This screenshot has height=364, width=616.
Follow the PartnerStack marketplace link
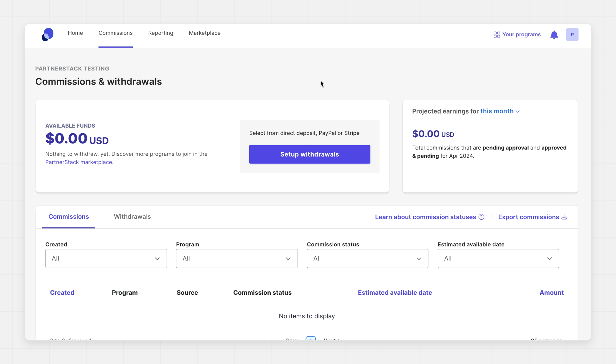click(79, 162)
